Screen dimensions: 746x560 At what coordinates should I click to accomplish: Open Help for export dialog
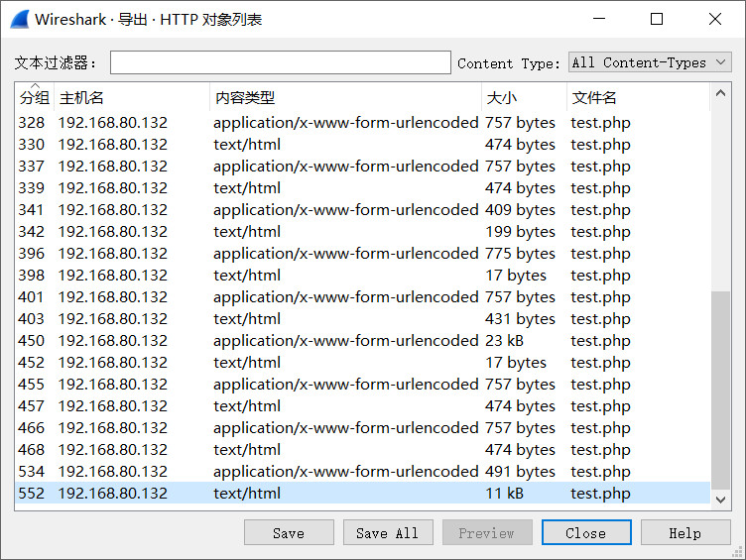coord(685,532)
